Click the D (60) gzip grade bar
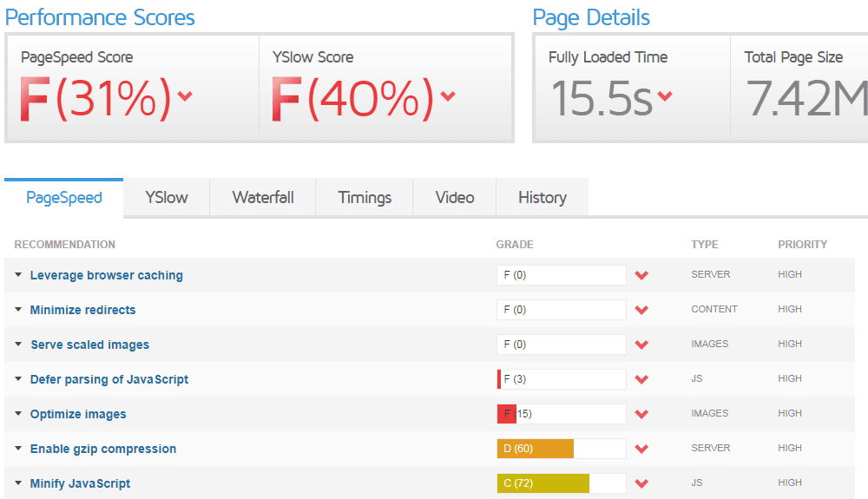Viewport: 868px width, 499px height. coord(561,449)
